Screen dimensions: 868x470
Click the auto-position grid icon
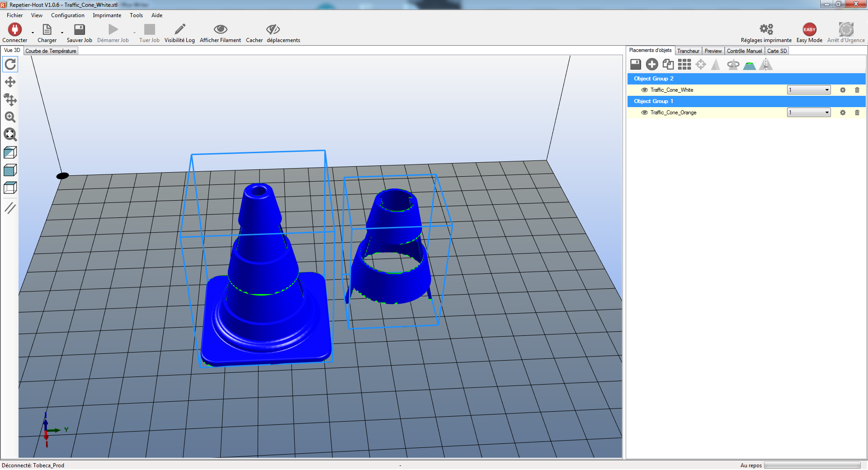(684, 65)
